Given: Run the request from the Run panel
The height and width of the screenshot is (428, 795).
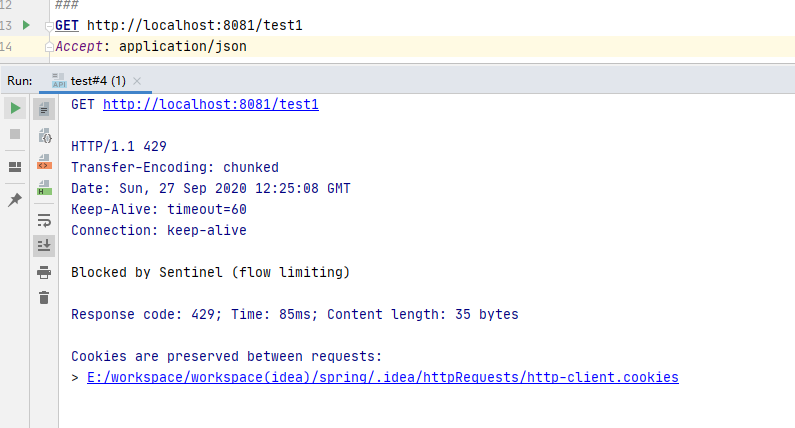Looking at the screenshot, I should [x=15, y=108].
